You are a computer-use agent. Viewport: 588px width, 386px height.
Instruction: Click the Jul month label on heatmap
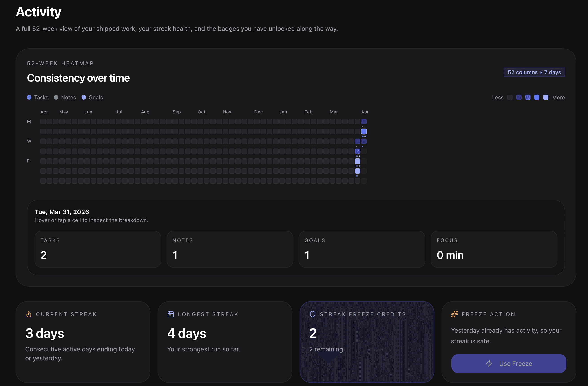click(x=119, y=112)
